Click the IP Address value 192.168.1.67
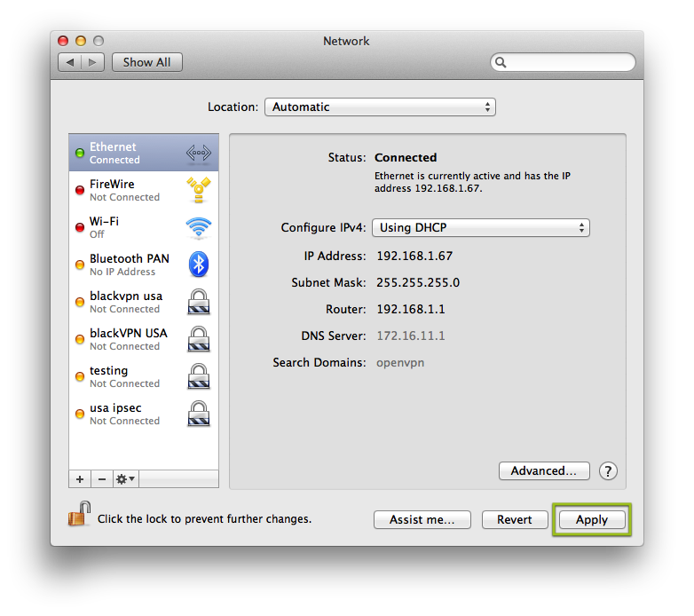Viewport: 694px width, 616px height. [414, 257]
